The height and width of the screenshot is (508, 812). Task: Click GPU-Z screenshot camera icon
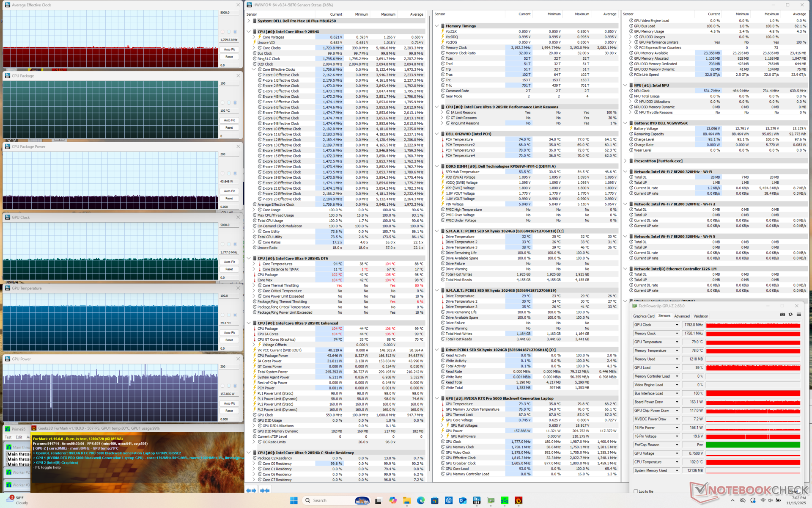pos(782,315)
